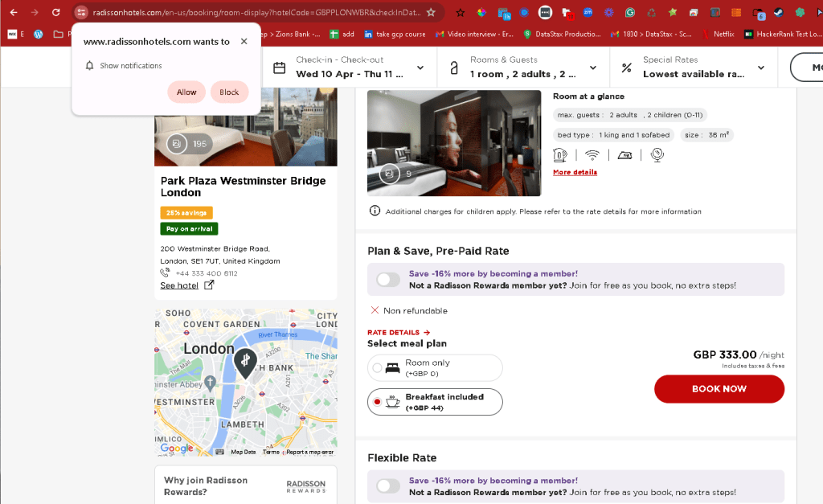This screenshot has width=823, height=504.
Task: Click the iron amenity icon
Action: (624, 155)
